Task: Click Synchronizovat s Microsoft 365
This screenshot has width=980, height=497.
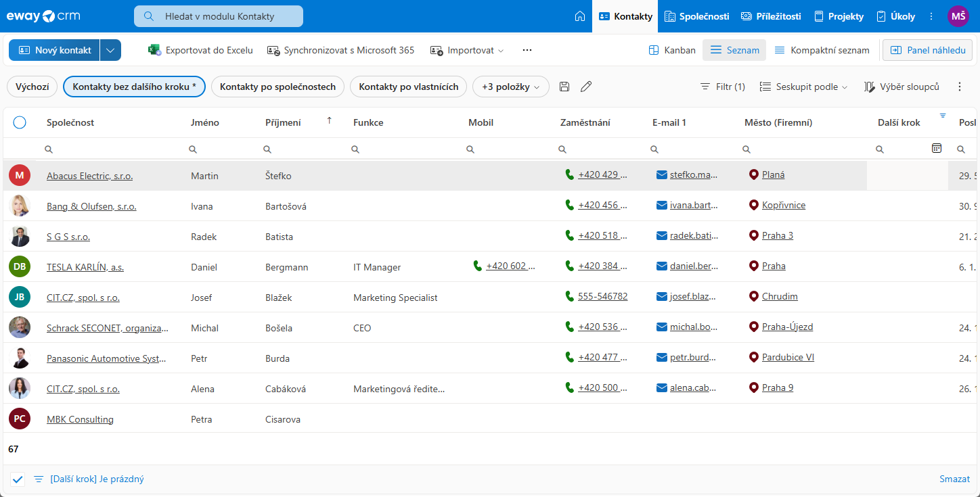Action: coord(340,50)
